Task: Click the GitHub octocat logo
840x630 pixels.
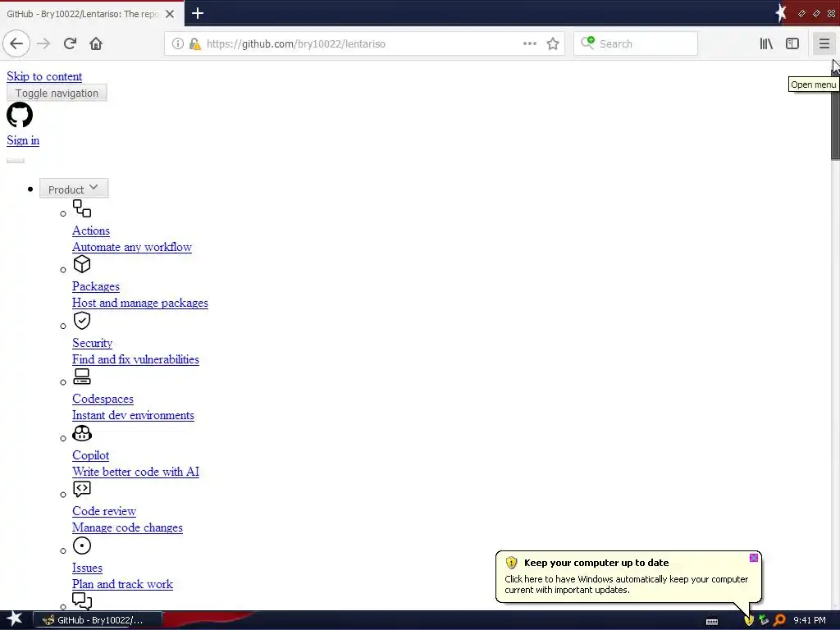Action: [x=20, y=115]
